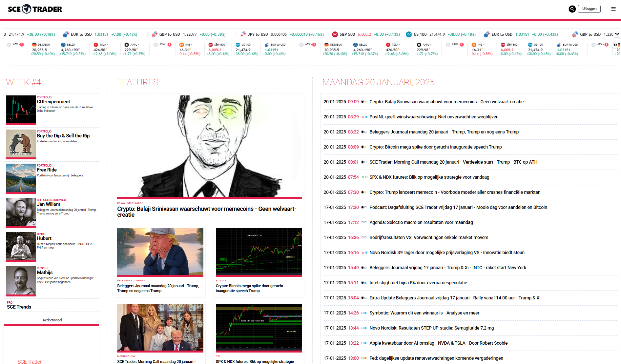This screenshot has height=364, width=621.
Task: Open the SCE Trends link
Action: point(19,307)
